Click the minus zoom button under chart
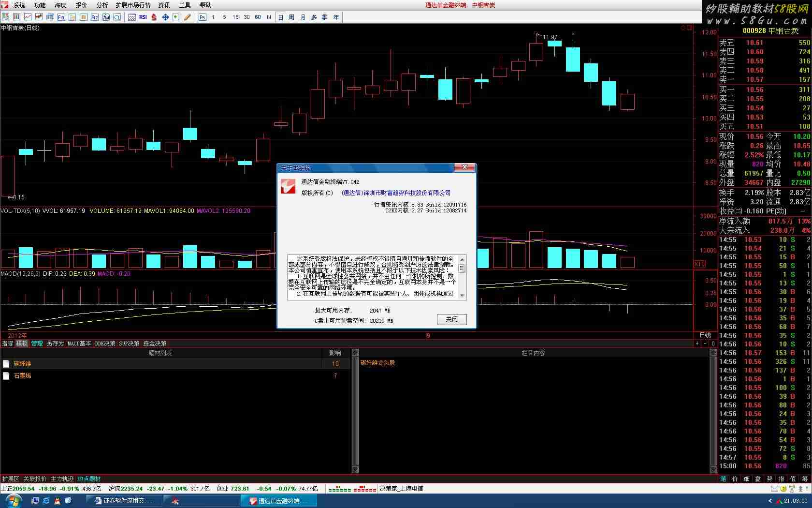Image resolution: width=812 pixels, height=508 pixels. 705,343
